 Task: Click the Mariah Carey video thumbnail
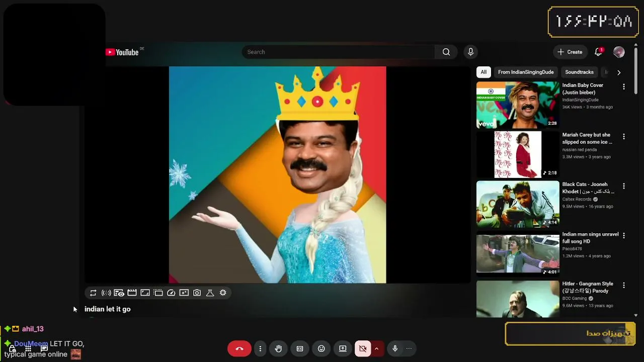(x=518, y=154)
